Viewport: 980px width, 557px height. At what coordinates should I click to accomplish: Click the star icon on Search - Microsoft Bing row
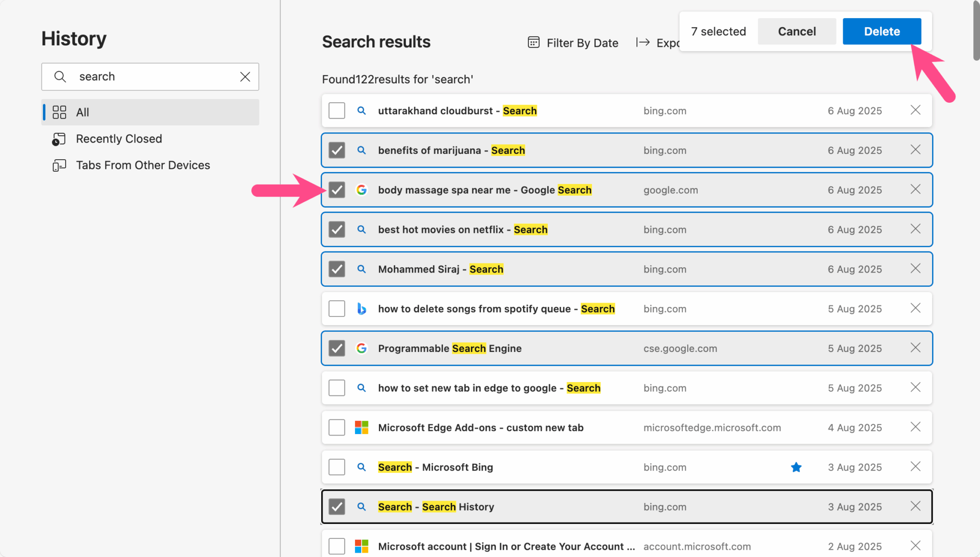pyautogui.click(x=796, y=467)
